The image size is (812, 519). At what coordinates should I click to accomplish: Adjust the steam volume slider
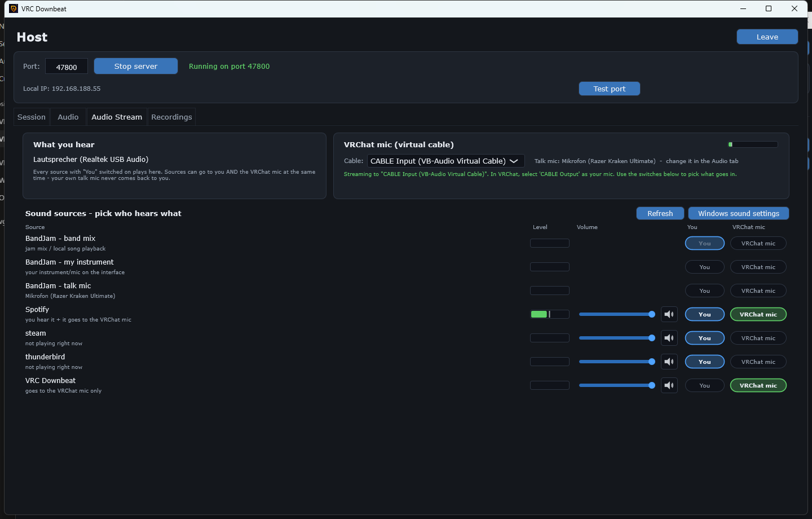coord(617,338)
